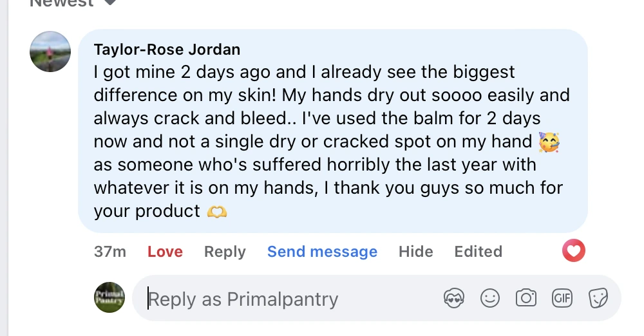View the Edited history of comment
Screen dimensions: 644x336
(x=478, y=252)
